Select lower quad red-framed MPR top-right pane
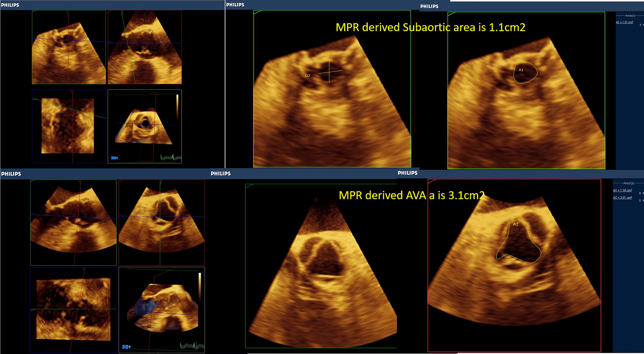 (162, 222)
